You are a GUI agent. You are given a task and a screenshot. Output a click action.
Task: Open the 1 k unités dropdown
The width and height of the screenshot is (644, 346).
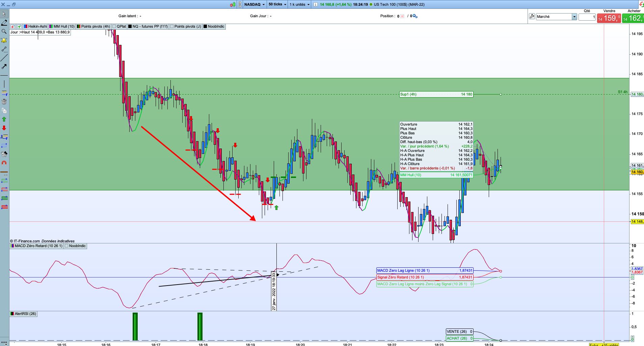click(x=299, y=4)
